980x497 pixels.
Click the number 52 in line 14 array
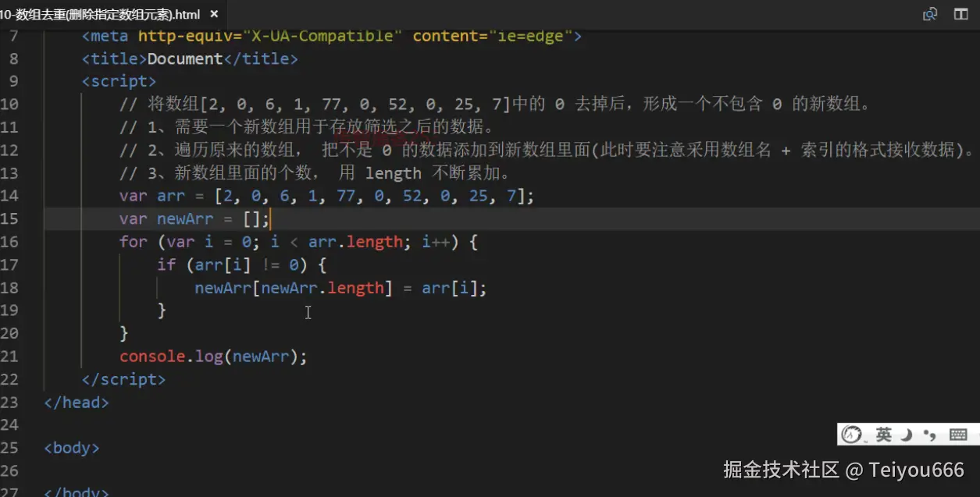coord(412,196)
